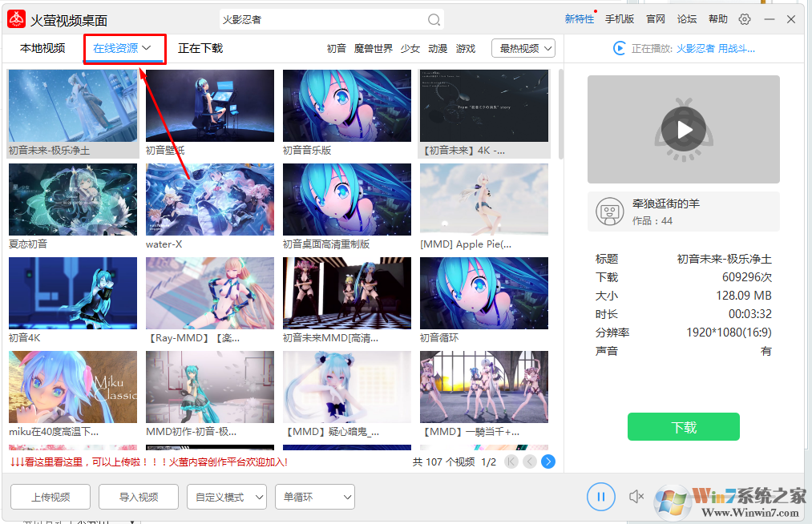Open the settings gear icon

745,19
